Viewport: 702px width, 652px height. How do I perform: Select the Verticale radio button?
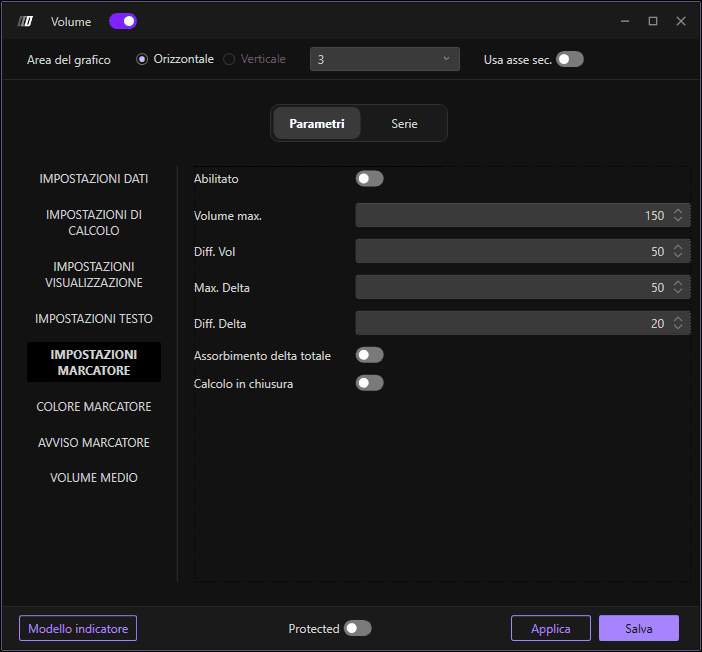(x=229, y=59)
